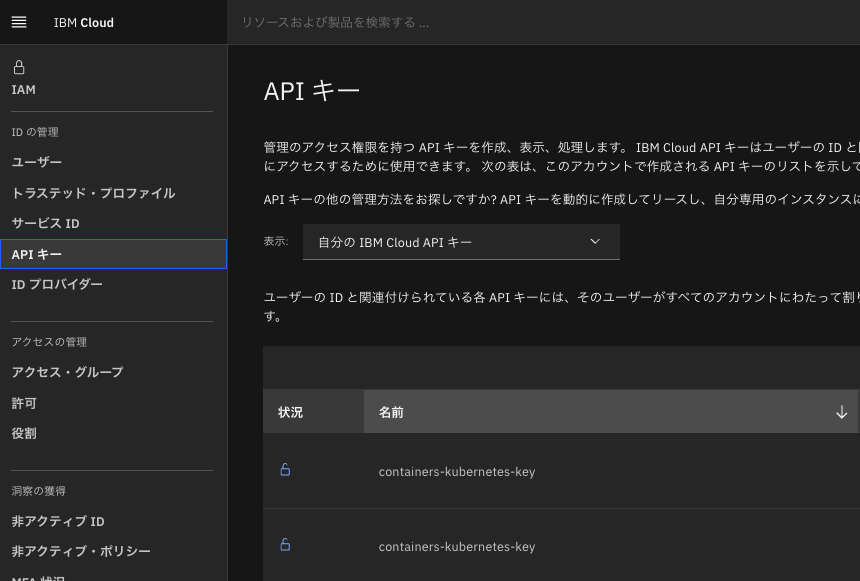Open 役割 in the sidebar
The width and height of the screenshot is (860, 581).
point(24,433)
